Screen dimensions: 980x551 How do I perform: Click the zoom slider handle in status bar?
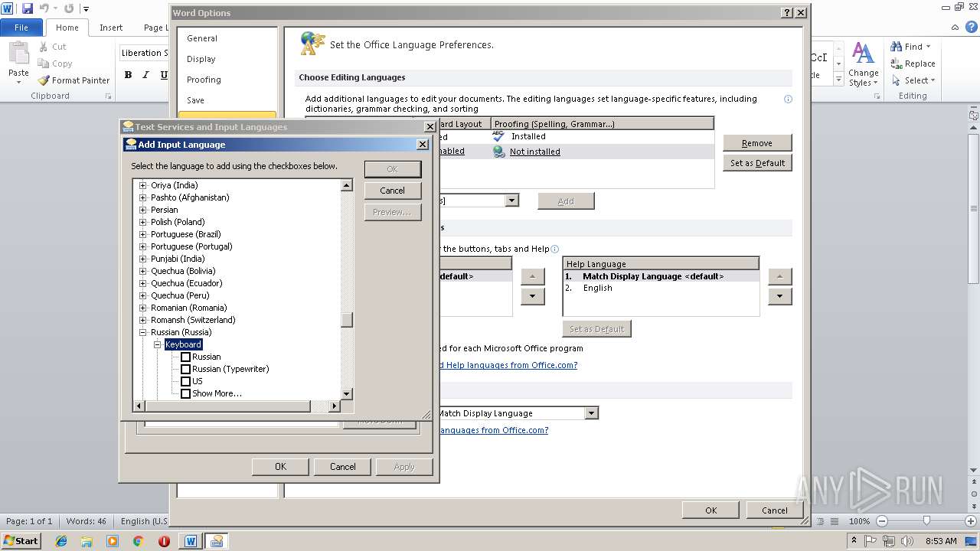[x=926, y=521]
